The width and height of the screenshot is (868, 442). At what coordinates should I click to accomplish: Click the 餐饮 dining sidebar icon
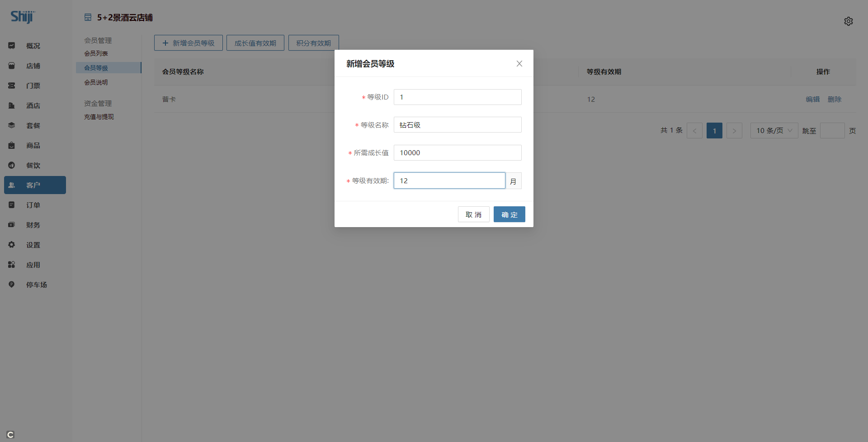point(12,165)
